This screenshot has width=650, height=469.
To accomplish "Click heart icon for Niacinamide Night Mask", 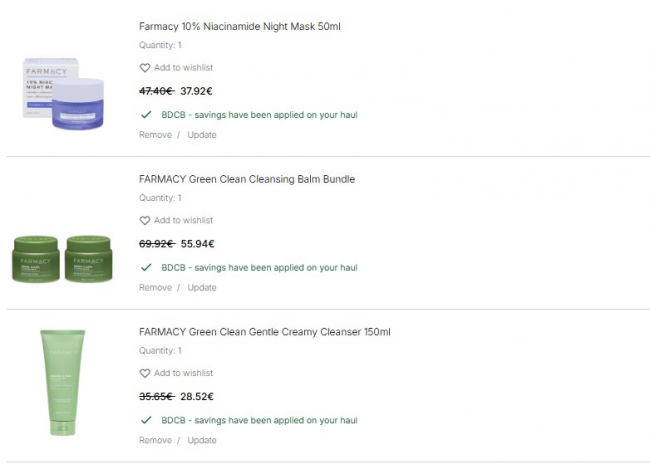I will 145,68.
